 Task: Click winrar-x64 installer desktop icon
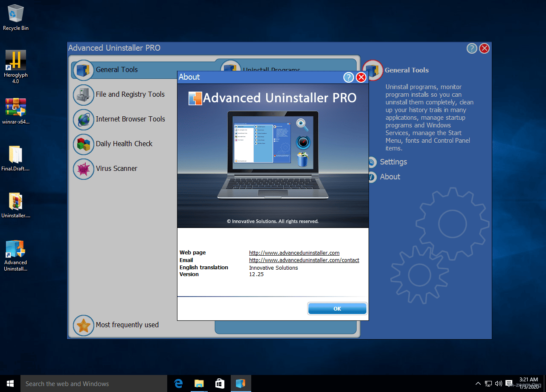[16, 112]
